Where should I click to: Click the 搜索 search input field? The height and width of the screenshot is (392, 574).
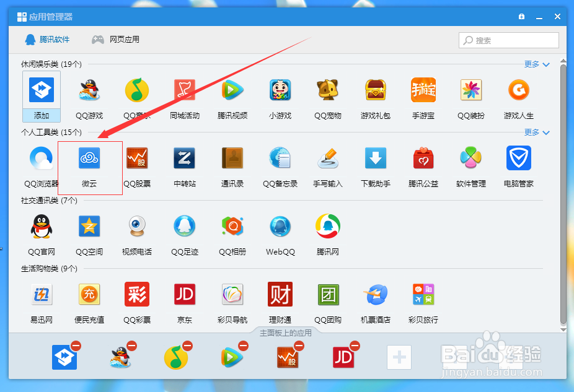[508, 40]
